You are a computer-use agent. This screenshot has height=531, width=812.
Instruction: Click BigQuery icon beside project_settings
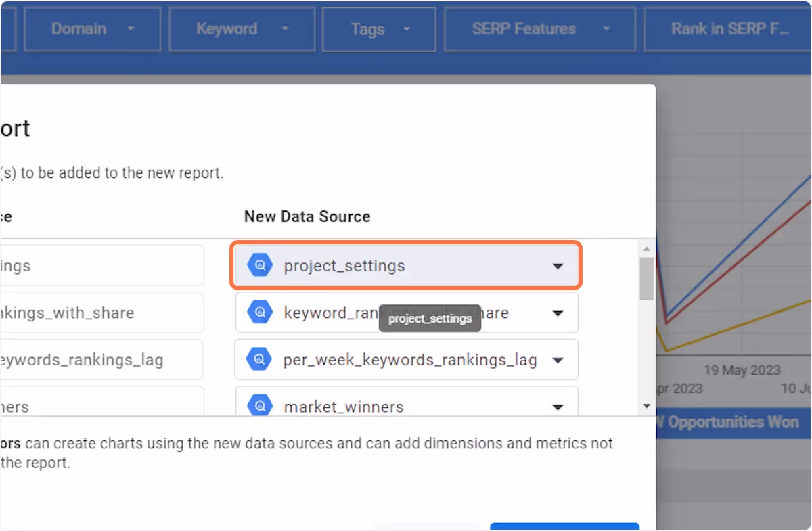tap(260, 265)
